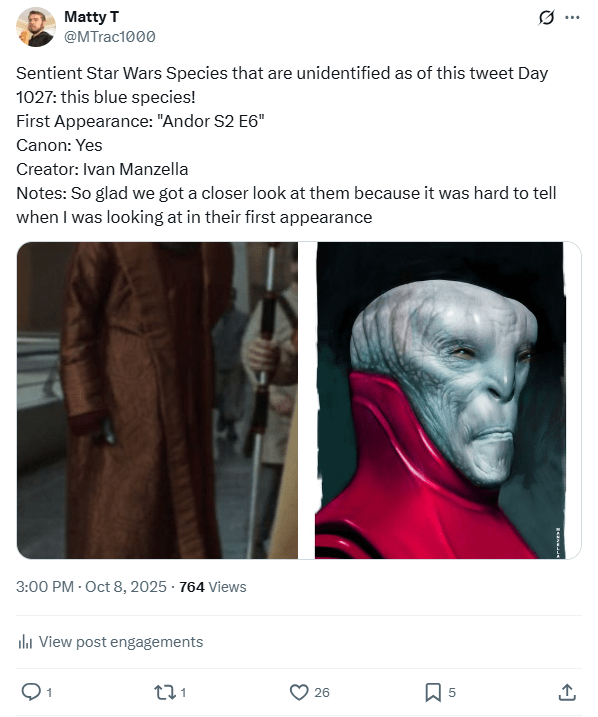This screenshot has height=717, width=598.
Task: Like the post with the heart icon
Action: click(x=299, y=692)
